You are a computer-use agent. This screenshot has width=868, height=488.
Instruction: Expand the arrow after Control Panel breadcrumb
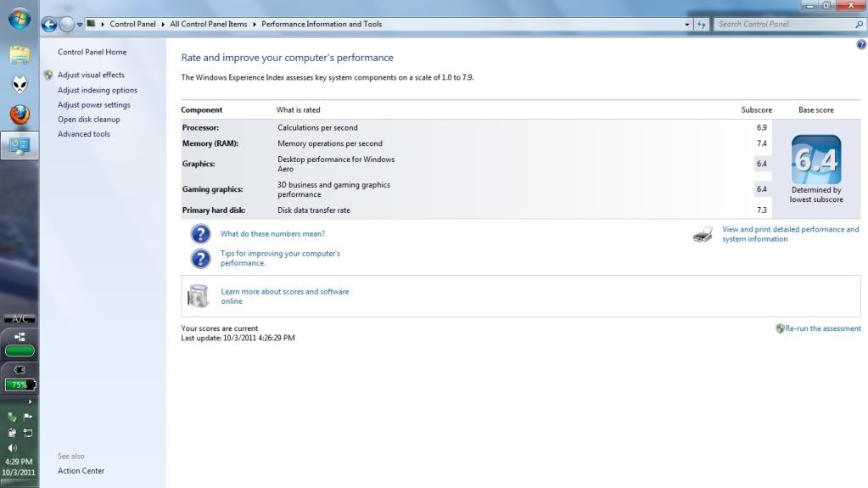pos(163,25)
